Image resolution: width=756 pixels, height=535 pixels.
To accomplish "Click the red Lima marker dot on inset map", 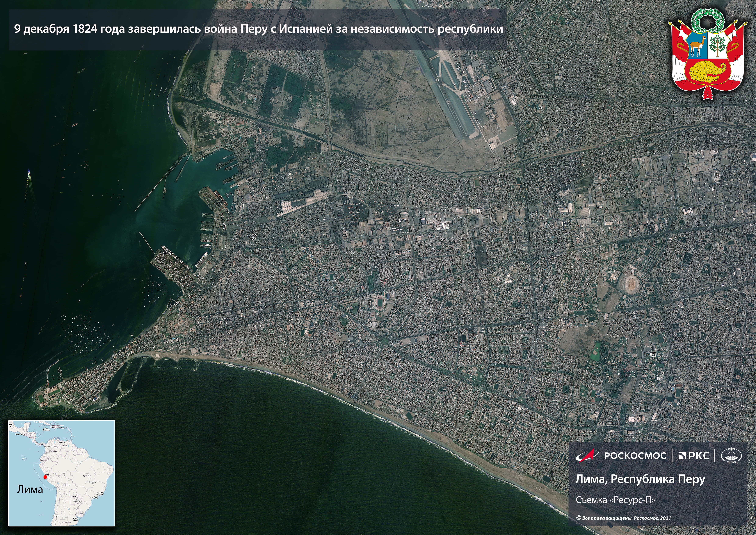I will tap(45, 477).
